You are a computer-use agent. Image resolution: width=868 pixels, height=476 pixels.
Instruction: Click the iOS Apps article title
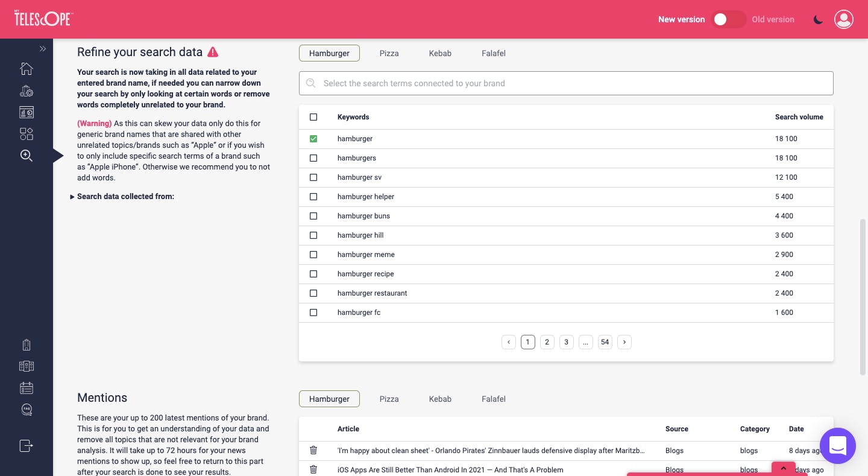[450, 469]
